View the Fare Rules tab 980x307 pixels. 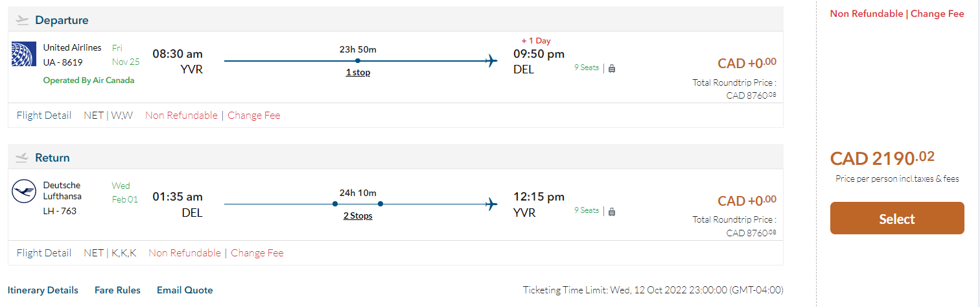pos(117,290)
